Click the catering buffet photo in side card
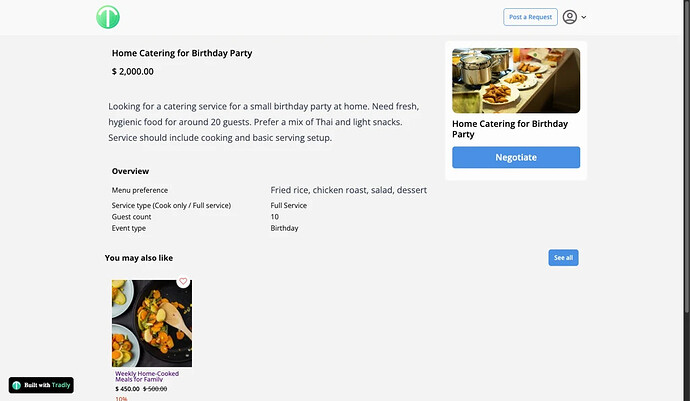Screen dimensions: 690x401 (x=515, y=81)
